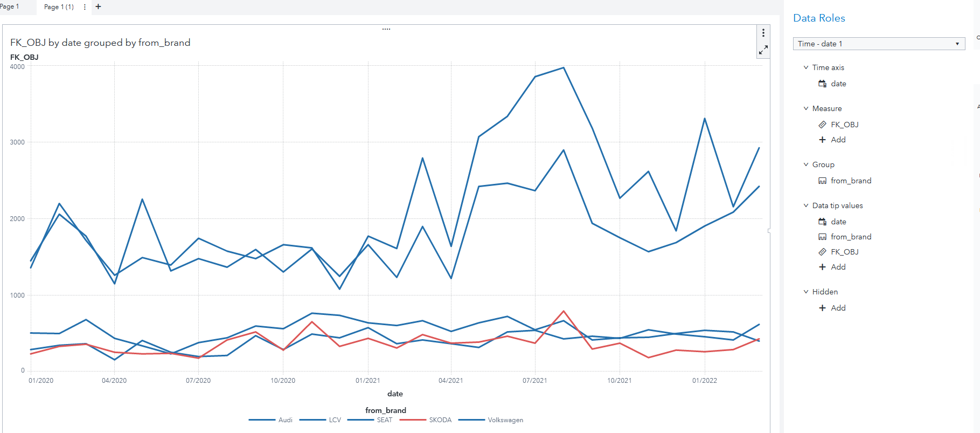
Task: Click from_brand category icon under Group
Action: pyautogui.click(x=822, y=181)
